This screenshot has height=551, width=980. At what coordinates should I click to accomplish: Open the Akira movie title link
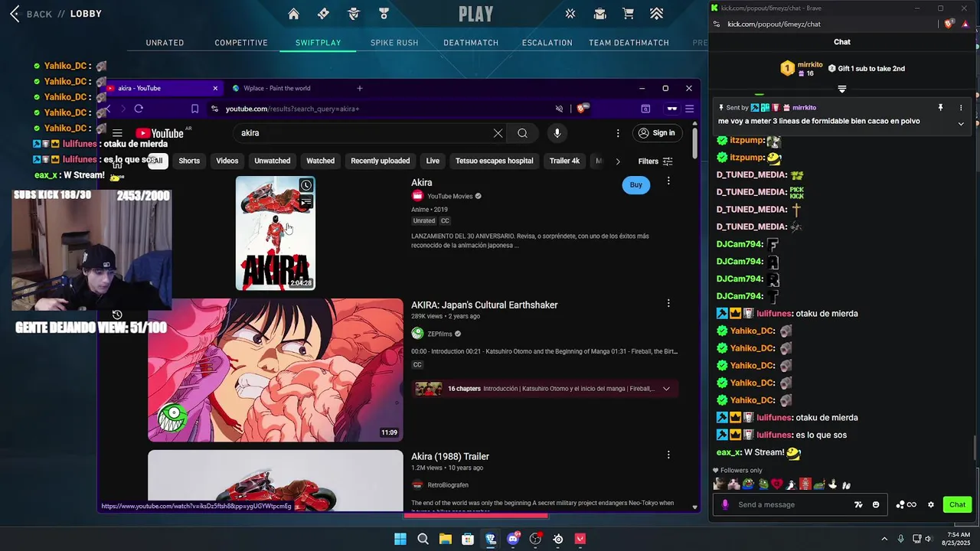[x=422, y=183]
